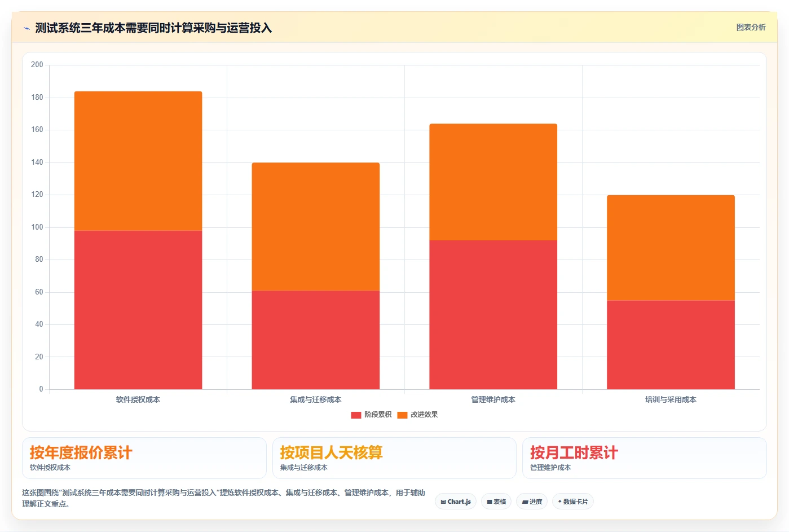Click the icon inside the Chart.js chip
Viewport: 789px width, 532px height.
click(x=443, y=502)
